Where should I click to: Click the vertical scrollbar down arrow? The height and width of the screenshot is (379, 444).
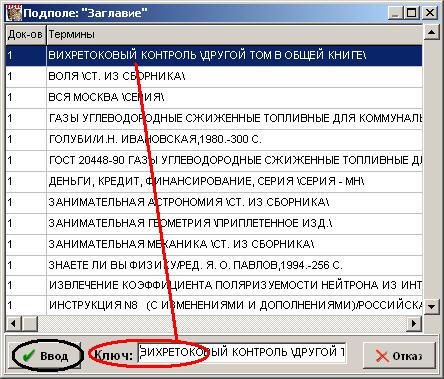coord(432,306)
